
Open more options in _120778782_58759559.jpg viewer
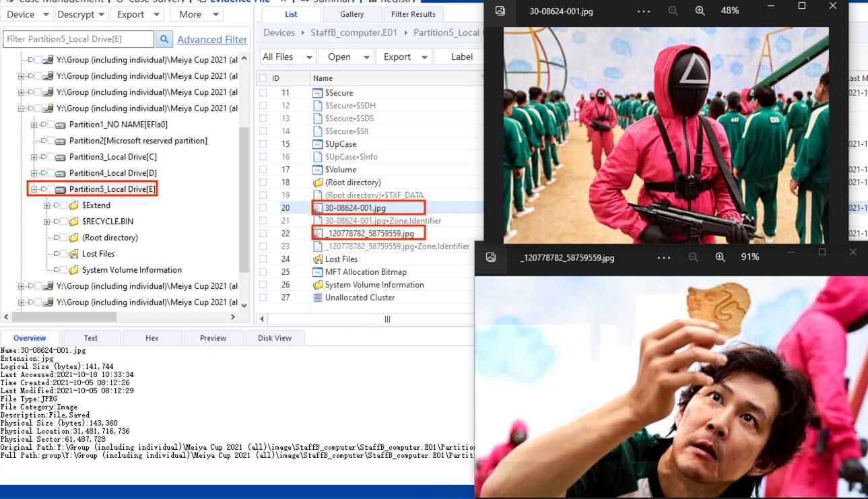click(x=664, y=257)
